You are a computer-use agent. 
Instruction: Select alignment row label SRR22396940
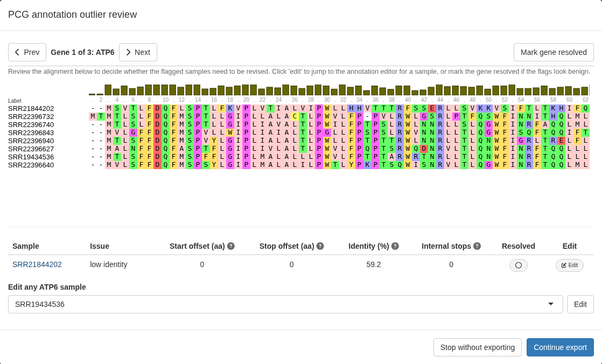click(31, 141)
